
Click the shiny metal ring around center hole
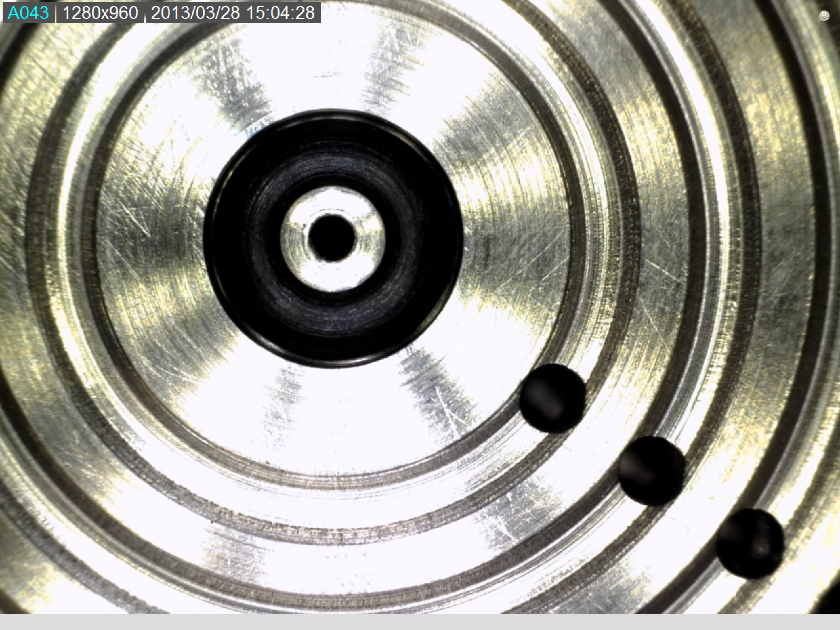point(332,273)
